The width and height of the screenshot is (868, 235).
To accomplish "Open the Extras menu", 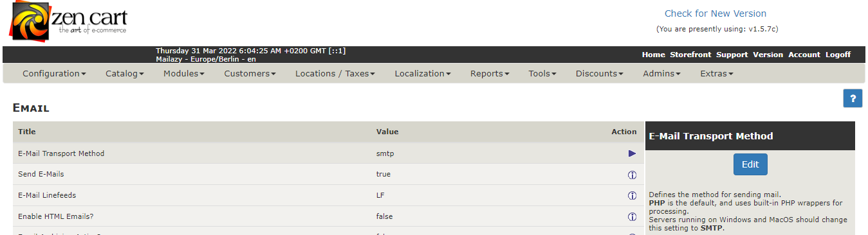I will pos(717,74).
